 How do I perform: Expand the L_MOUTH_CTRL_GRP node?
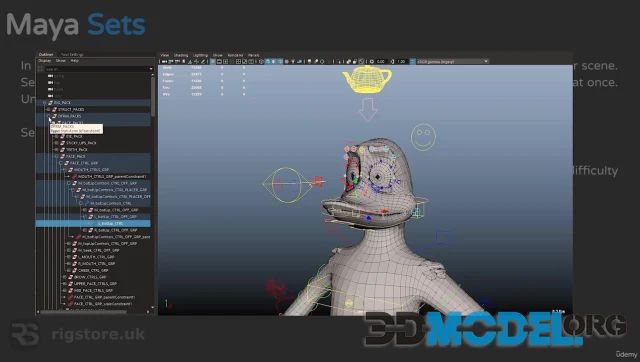click(69, 257)
